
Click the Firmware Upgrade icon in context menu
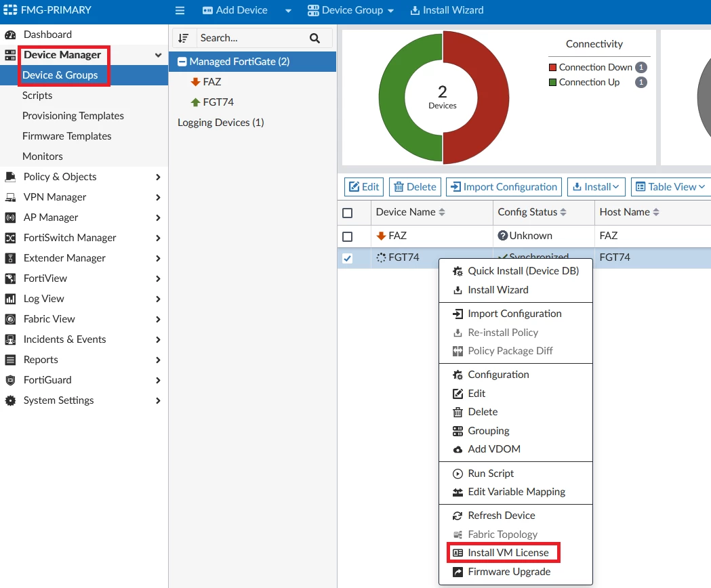coord(458,572)
